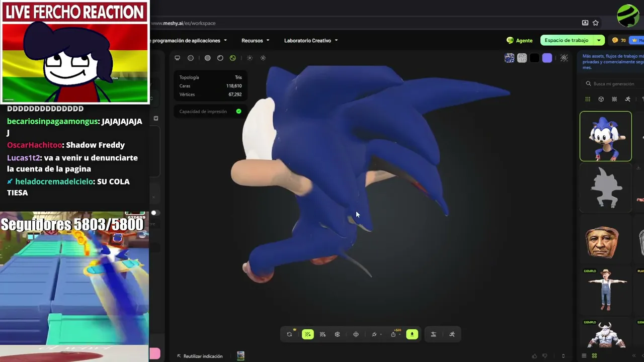Click the small reference image thumbnail at bottom

click(x=240, y=356)
